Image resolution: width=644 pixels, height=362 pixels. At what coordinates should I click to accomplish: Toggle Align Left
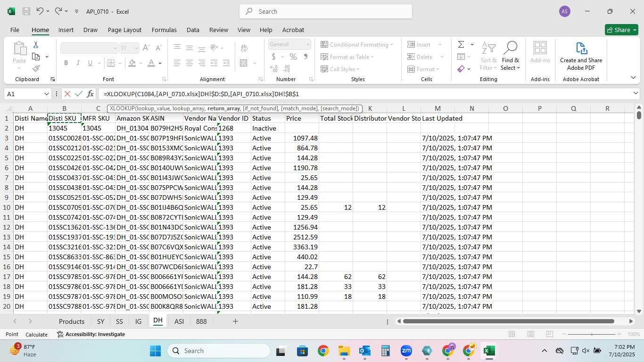[177, 63]
